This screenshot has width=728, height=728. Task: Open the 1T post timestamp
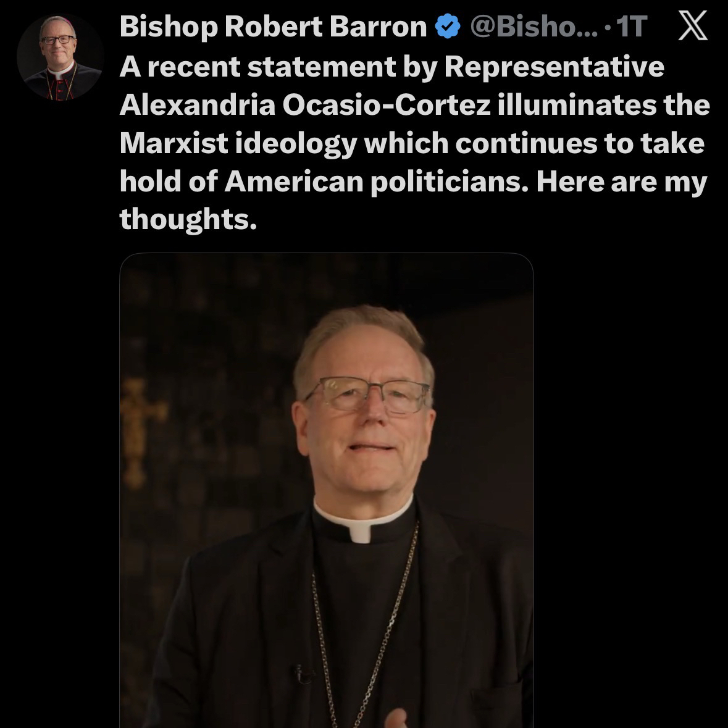tap(632, 27)
